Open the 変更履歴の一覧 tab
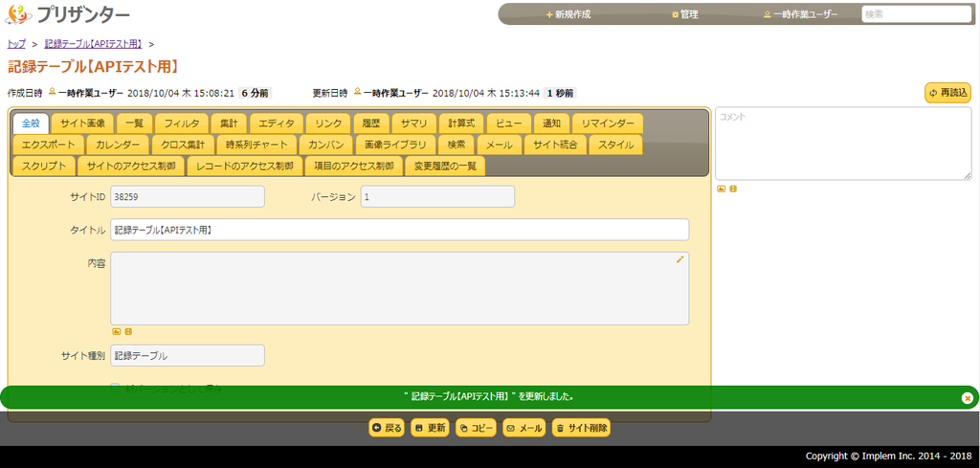This screenshot has height=468, width=980. point(445,167)
